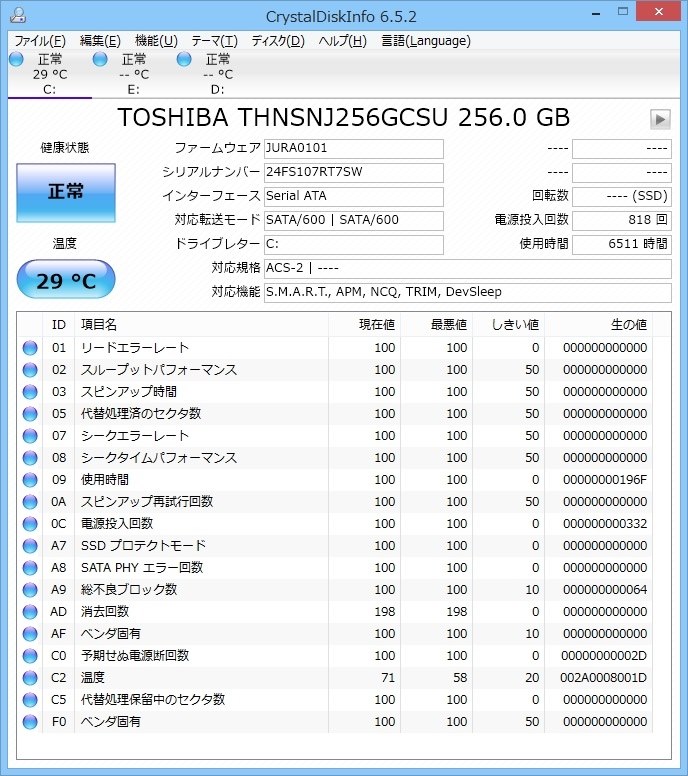
Task: Select drive D: status orb in disk bar
Action: point(184,59)
